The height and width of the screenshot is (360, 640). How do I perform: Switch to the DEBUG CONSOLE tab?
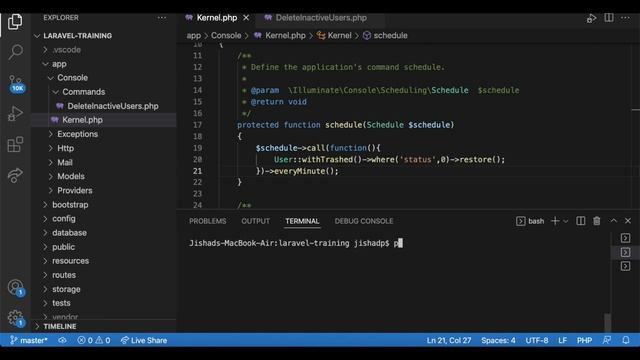coord(364,221)
